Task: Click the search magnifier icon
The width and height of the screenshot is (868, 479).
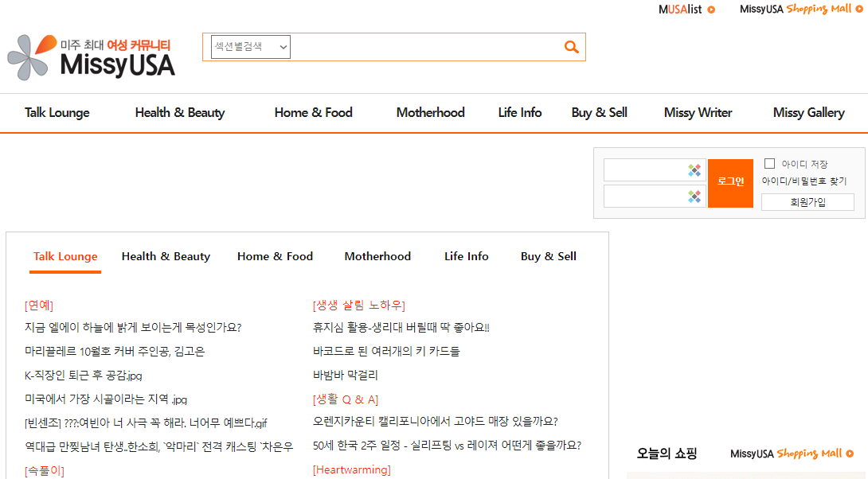Action: (x=571, y=46)
